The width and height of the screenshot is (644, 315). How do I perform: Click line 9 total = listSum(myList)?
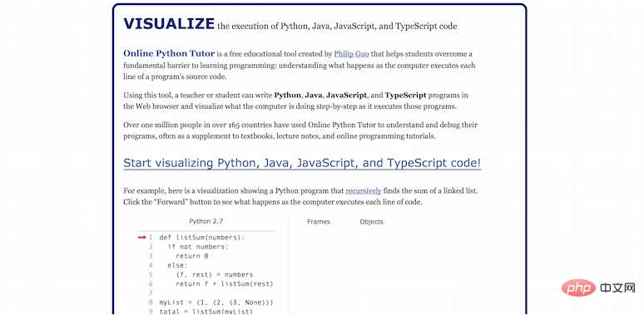point(206,312)
